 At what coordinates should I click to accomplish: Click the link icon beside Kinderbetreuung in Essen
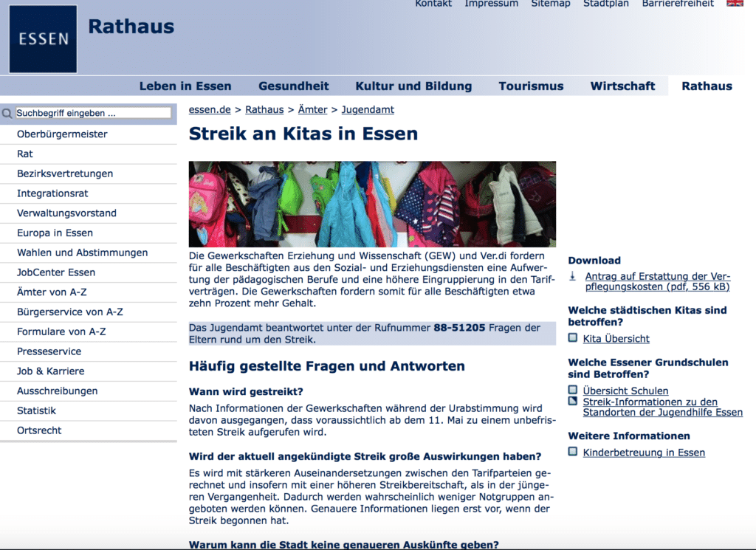click(572, 452)
